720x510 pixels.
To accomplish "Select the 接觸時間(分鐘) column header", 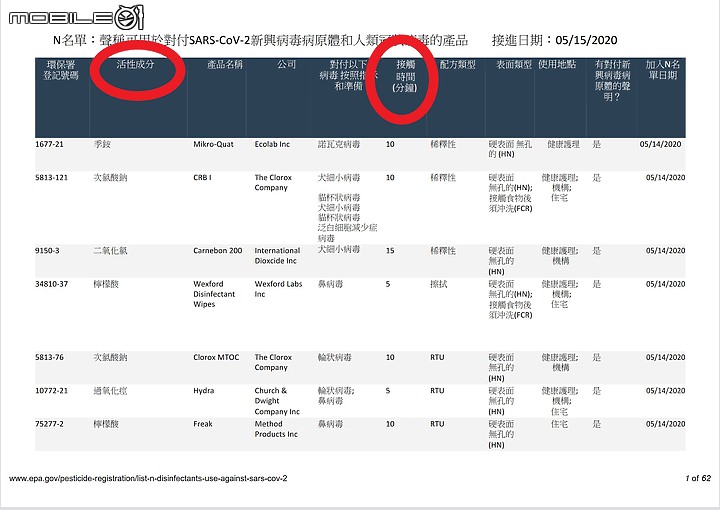I will coord(405,76).
